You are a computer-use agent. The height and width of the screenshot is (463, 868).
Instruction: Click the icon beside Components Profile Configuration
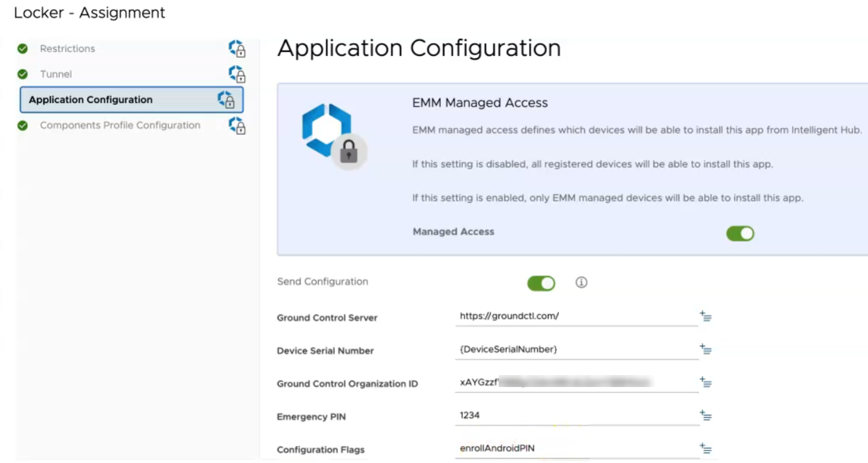click(237, 126)
